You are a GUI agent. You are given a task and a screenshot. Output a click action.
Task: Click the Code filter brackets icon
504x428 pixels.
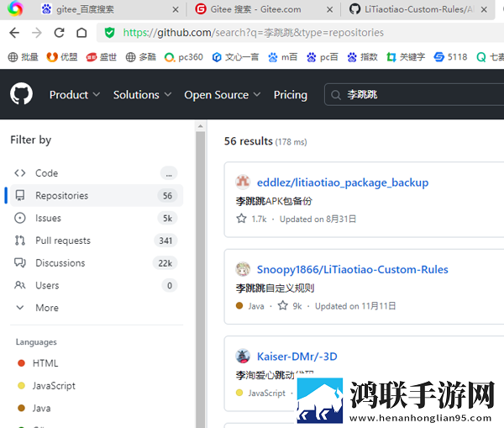pos(20,173)
